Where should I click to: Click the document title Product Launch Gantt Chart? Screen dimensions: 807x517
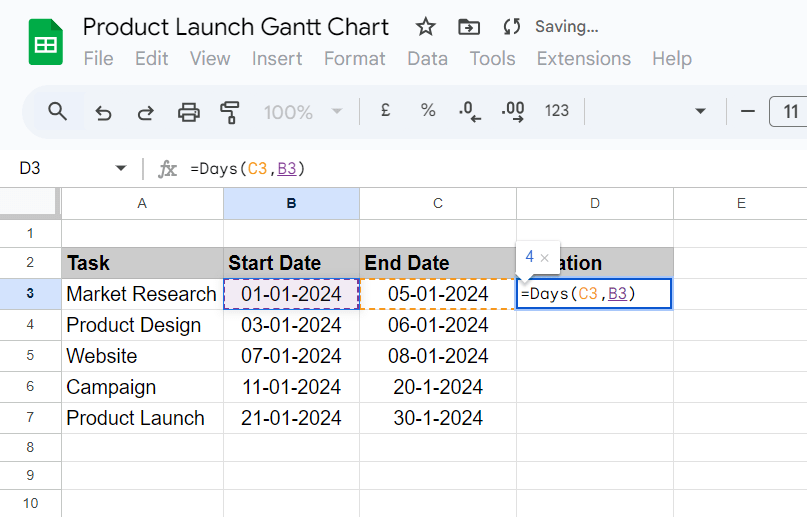pos(236,27)
